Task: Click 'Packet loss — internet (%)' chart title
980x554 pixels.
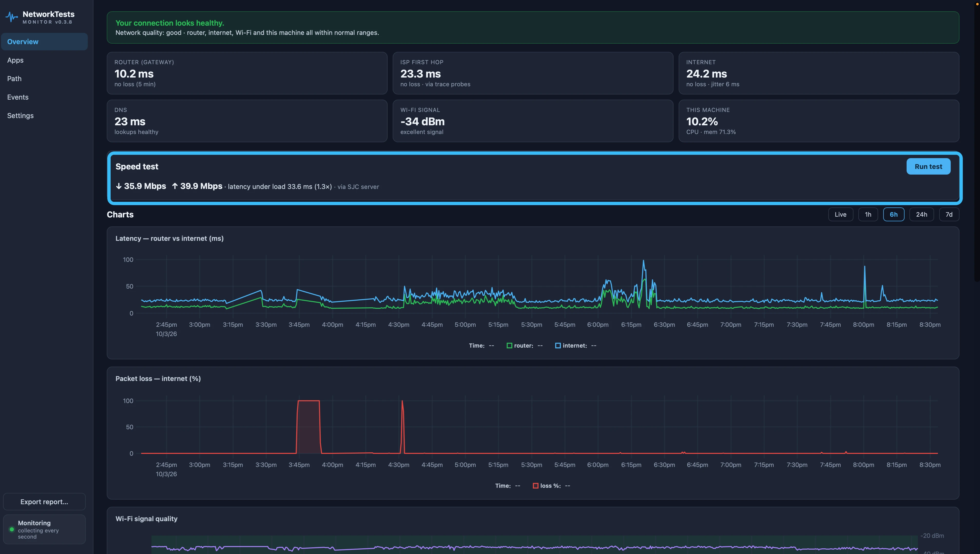Action: [158, 379]
